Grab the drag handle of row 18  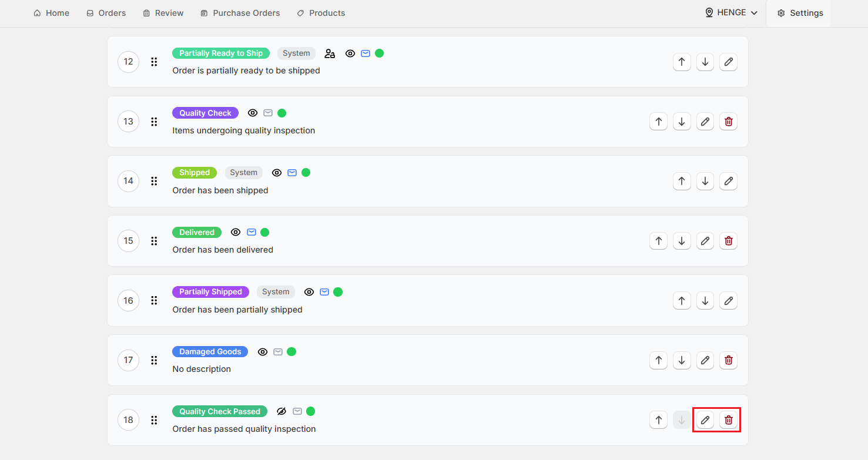click(154, 420)
